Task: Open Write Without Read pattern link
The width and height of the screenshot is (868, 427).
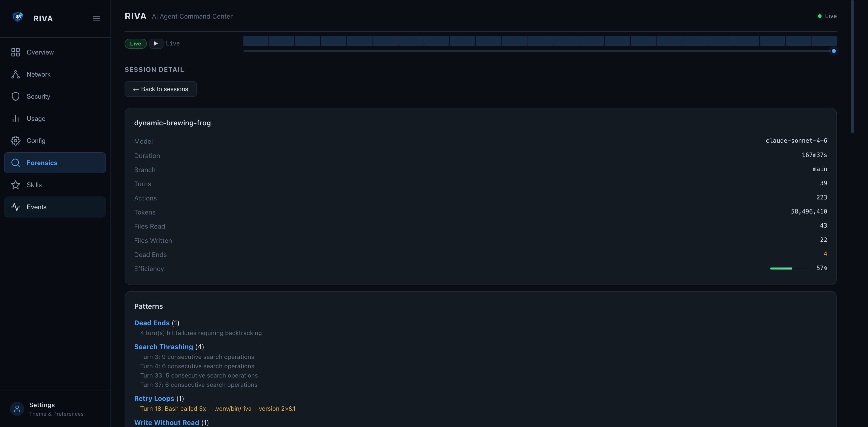Action: click(167, 422)
